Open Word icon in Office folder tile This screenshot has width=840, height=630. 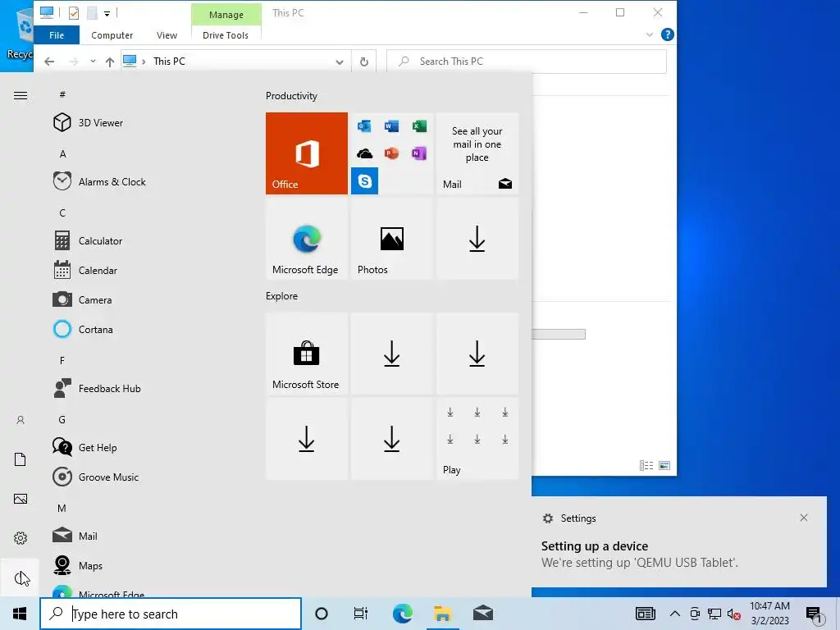click(x=391, y=126)
